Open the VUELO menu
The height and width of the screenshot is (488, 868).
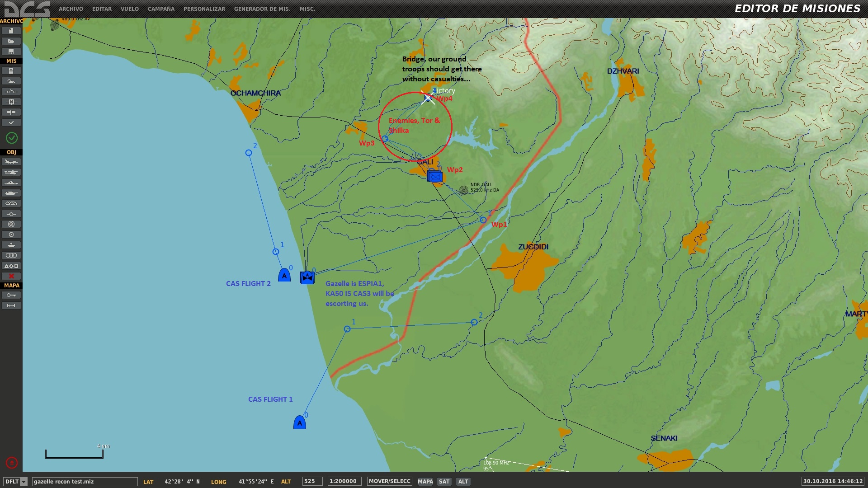[x=130, y=9]
